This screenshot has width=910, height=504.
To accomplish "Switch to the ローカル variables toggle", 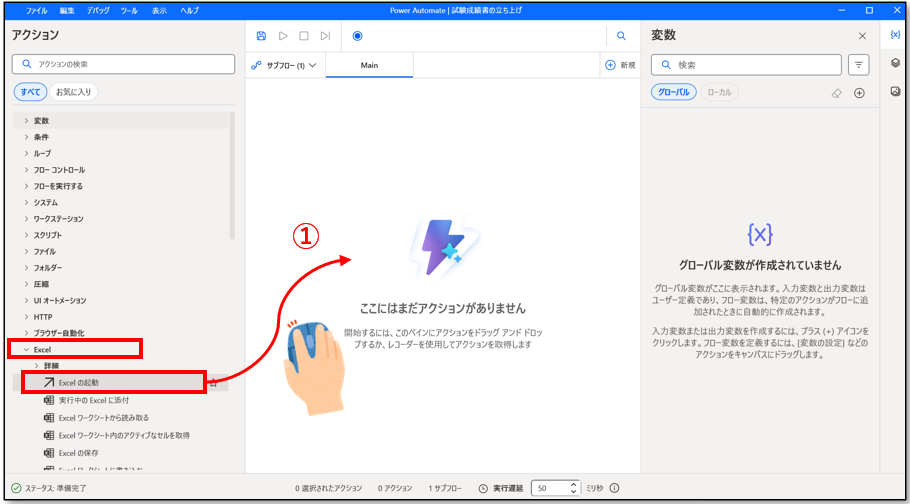I will 718,93.
